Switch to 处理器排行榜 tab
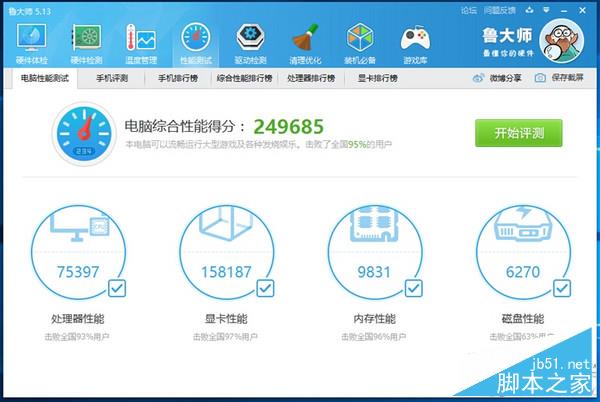Image resolution: width=600 pixels, height=402 pixels. [311, 78]
